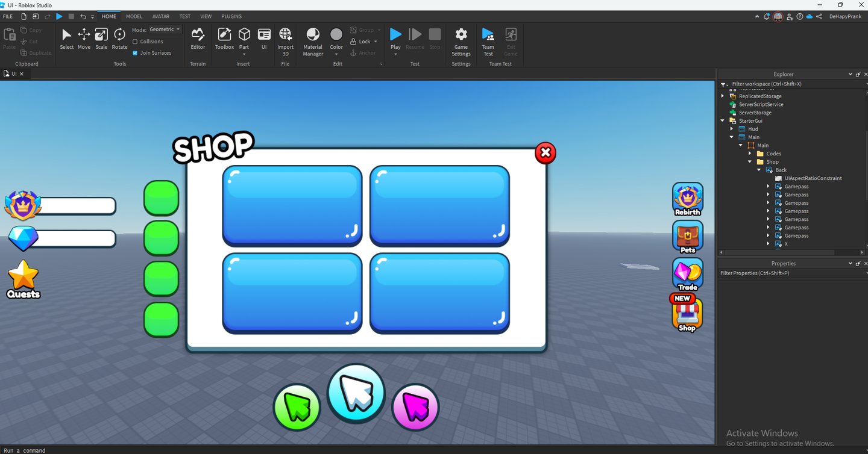
Task: Expand the Hud node
Action: pyautogui.click(x=732, y=129)
